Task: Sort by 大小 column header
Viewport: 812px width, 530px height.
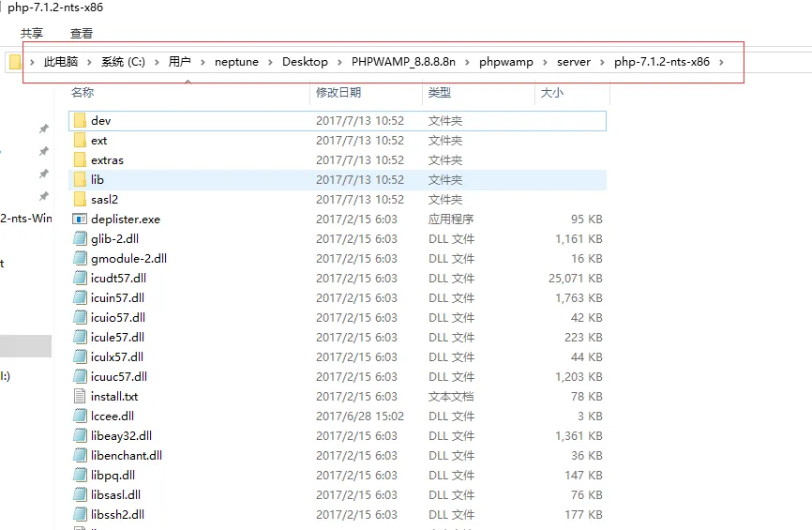Action: tap(552, 93)
